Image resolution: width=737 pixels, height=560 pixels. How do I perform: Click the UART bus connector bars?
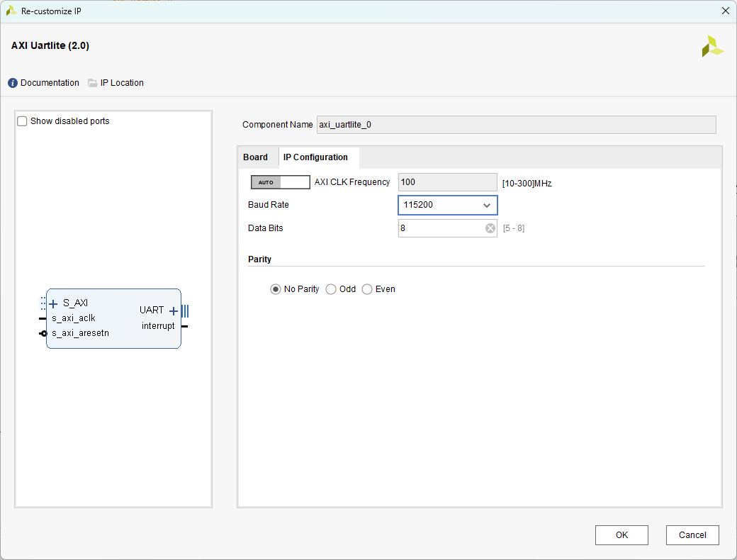point(185,310)
